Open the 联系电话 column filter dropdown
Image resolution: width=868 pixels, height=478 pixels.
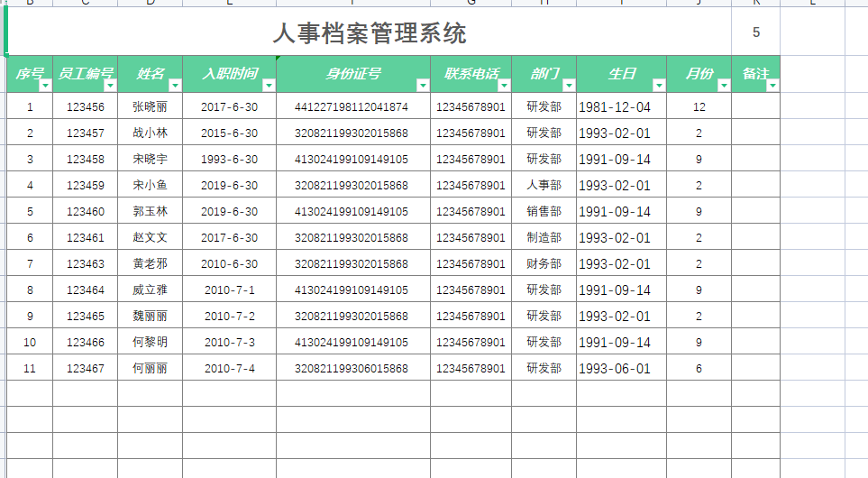click(504, 86)
